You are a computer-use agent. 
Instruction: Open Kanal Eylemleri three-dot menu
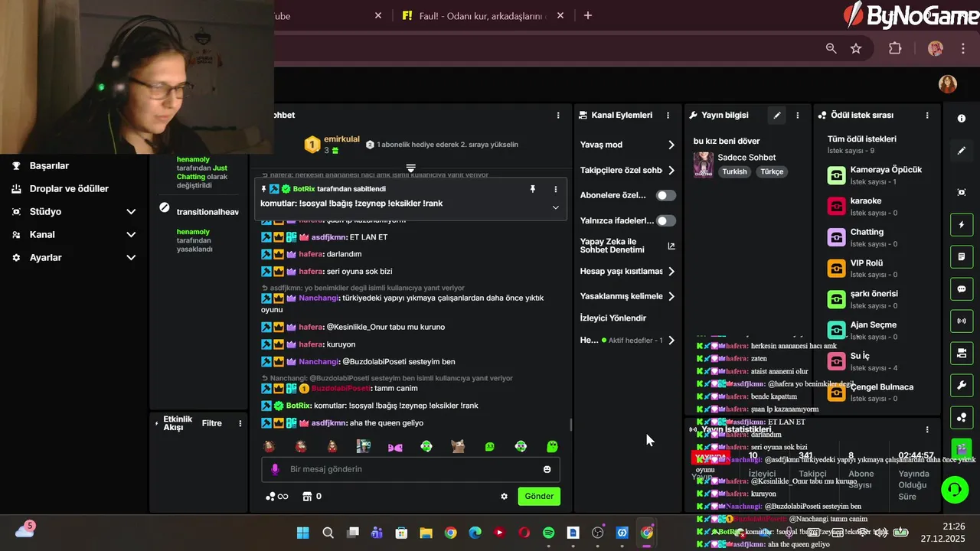[x=668, y=115]
